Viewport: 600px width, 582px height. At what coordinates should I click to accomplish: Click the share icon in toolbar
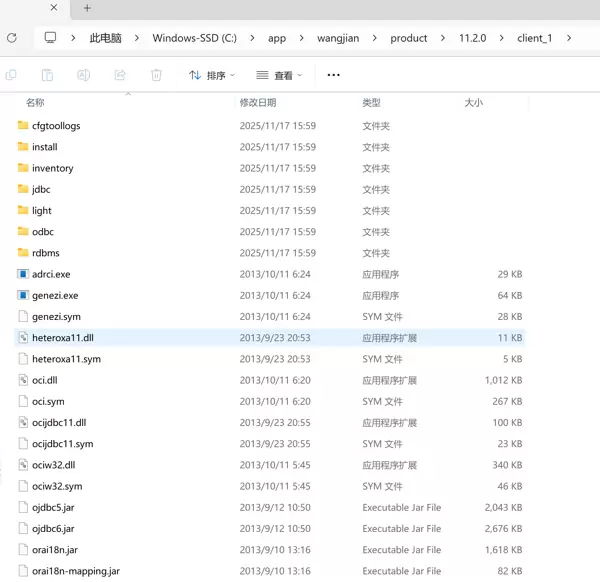pos(120,75)
